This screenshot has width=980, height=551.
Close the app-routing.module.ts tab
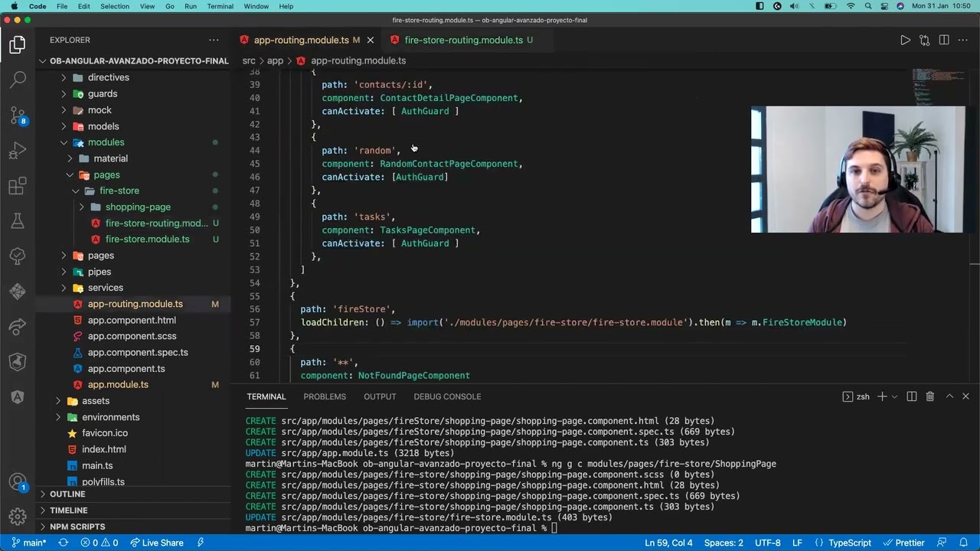tap(371, 40)
